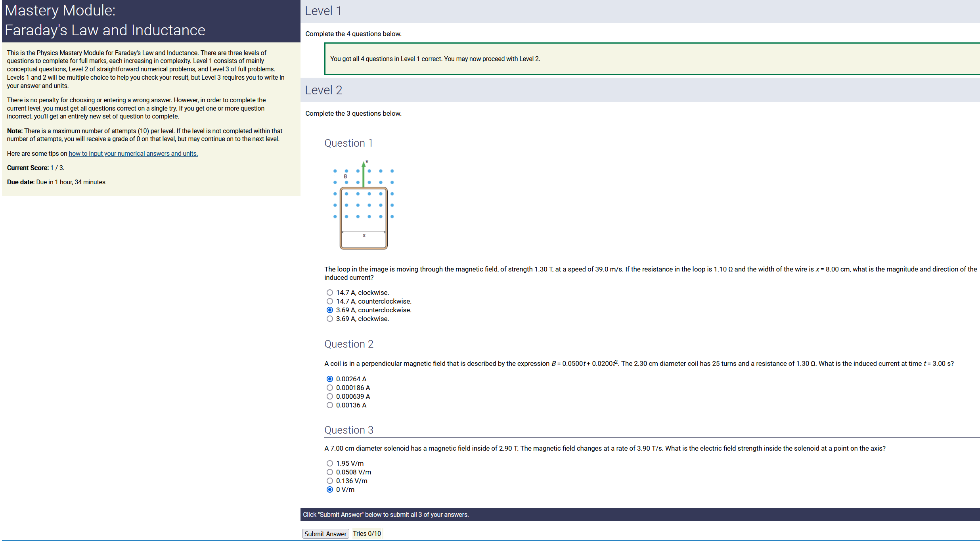Click the Question 3 heading
Screen dimensions: 980x541
pos(348,430)
